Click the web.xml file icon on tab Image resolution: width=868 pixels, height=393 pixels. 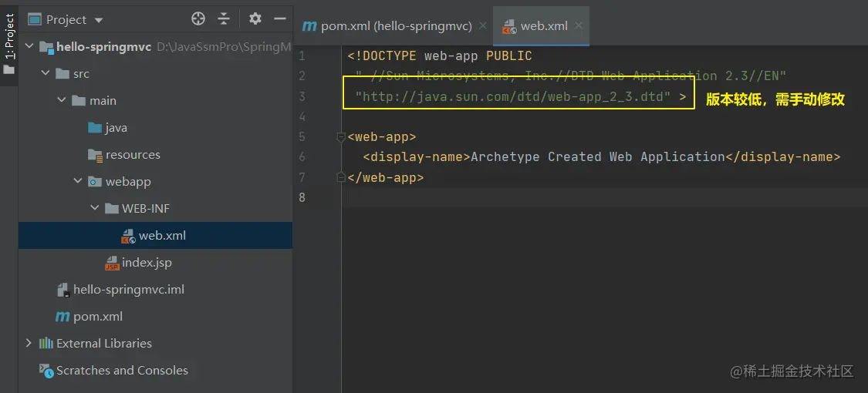click(x=508, y=26)
